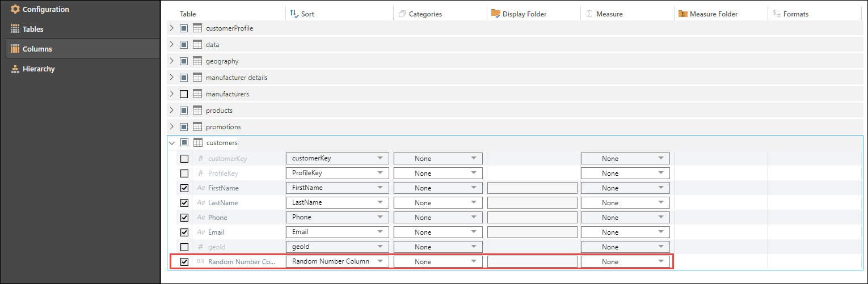Switch to the Tables section

coord(33,29)
